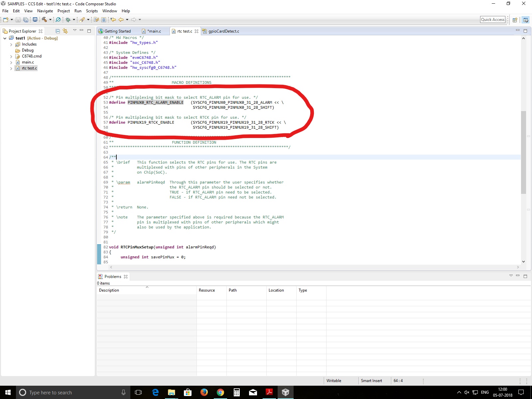Open Firefox from the taskbar
The image size is (532, 399).
tap(204, 392)
